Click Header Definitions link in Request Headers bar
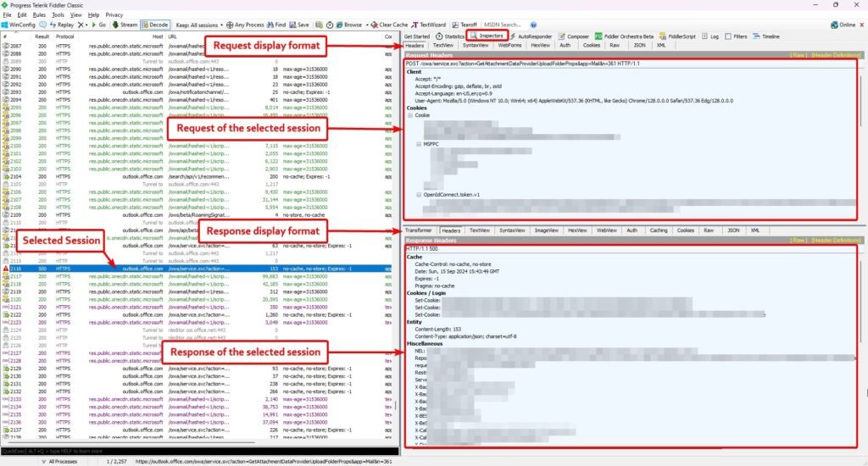 pyautogui.click(x=836, y=55)
